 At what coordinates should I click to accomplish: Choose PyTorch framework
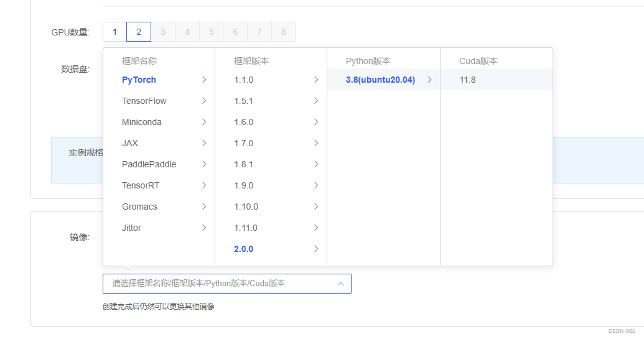coord(159,80)
